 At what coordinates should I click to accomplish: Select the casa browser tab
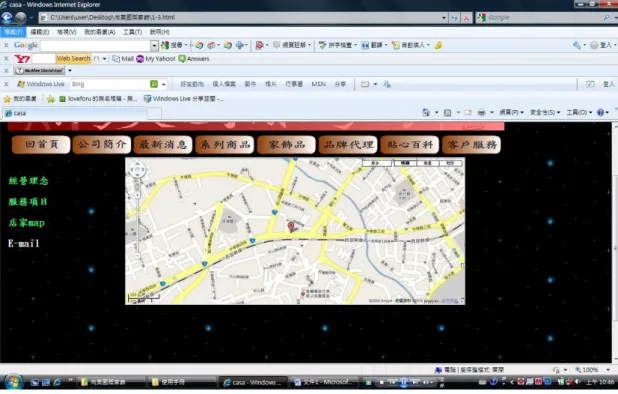click(75, 113)
